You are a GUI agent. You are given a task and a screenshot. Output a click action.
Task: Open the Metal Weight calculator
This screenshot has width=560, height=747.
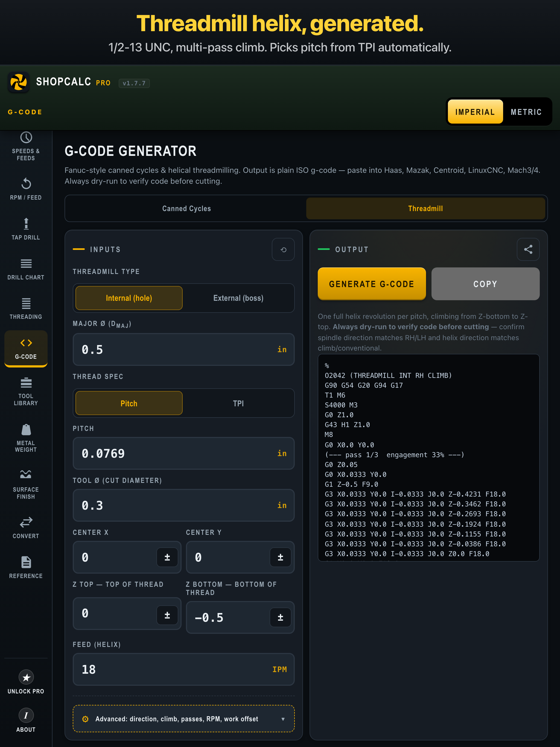coord(26,438)
